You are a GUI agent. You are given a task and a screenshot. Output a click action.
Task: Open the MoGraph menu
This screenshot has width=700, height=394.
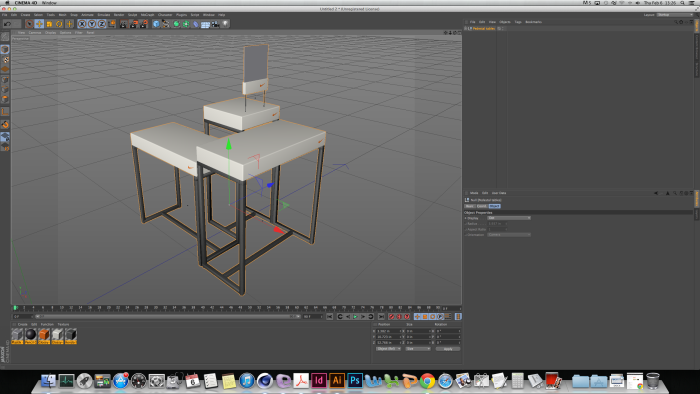pyautogui.click(x=147, y=15)
